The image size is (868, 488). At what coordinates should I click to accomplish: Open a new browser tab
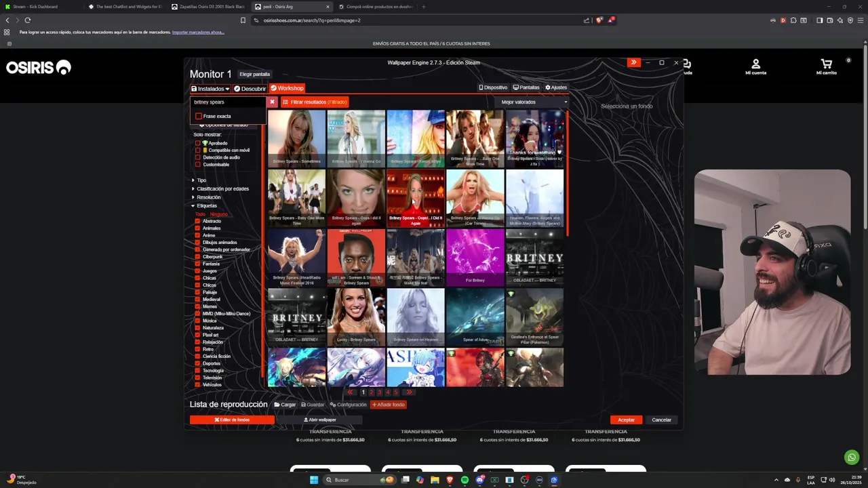[423, 7]
